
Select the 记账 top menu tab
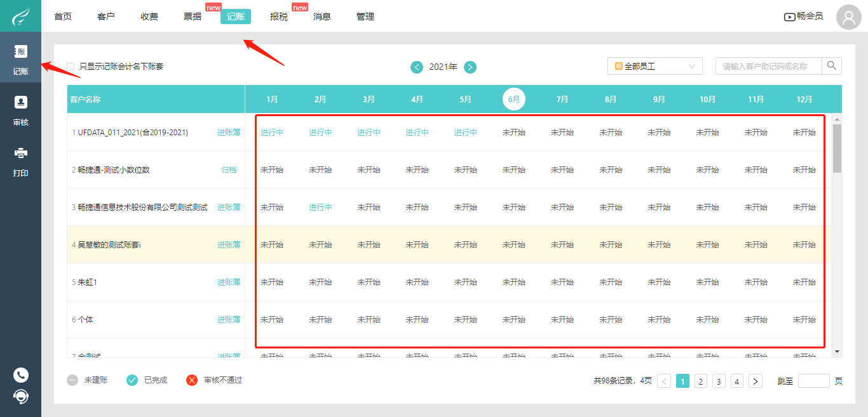pos(236,17)
